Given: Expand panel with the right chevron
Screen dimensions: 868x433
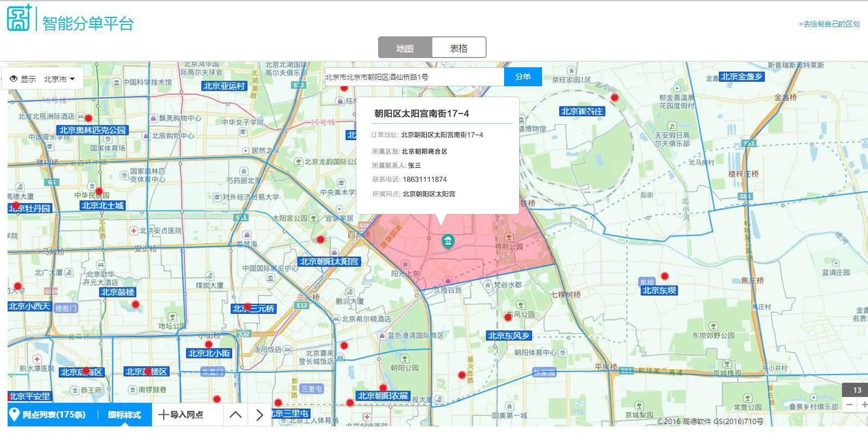Looking at the screenshot, I should pyautogui.click(x=260, y=415).
